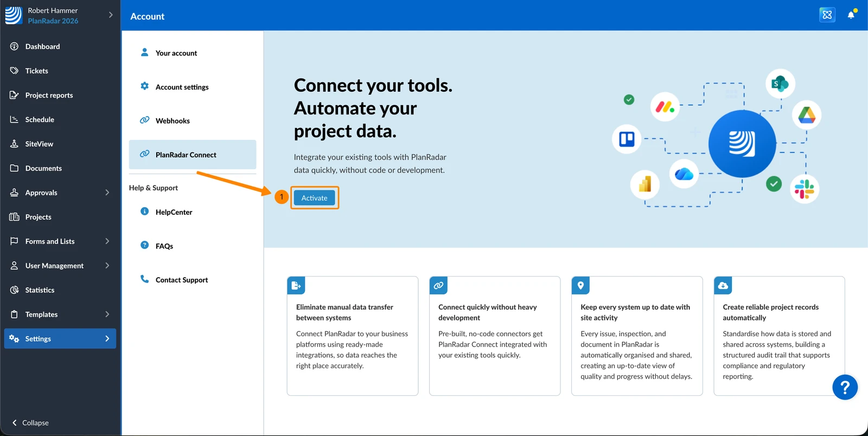Click the Contact Support phone icon

click(x=144, y=279)
